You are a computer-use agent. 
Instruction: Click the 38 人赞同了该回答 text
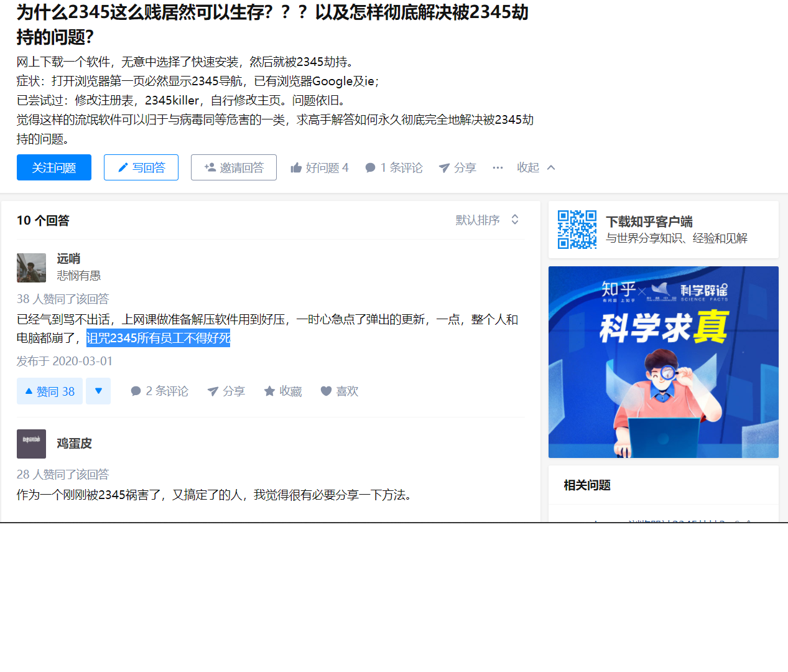click(x=63, y=299)
